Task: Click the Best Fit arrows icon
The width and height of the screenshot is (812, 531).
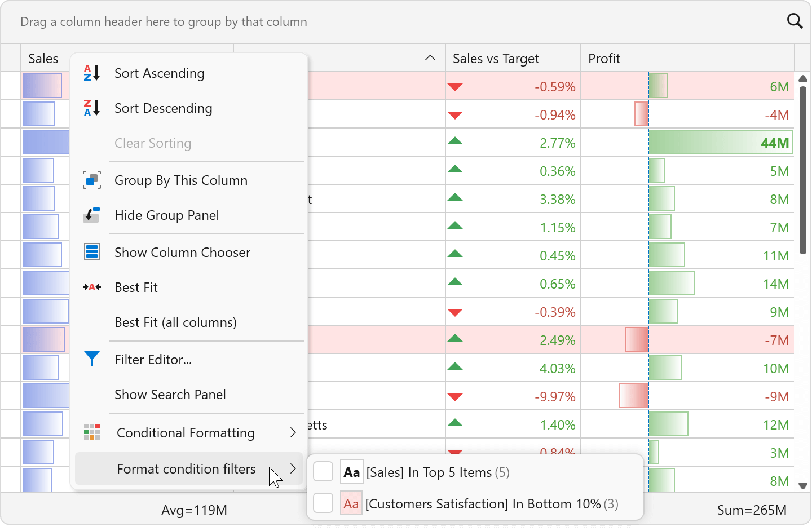Action: 91,287
